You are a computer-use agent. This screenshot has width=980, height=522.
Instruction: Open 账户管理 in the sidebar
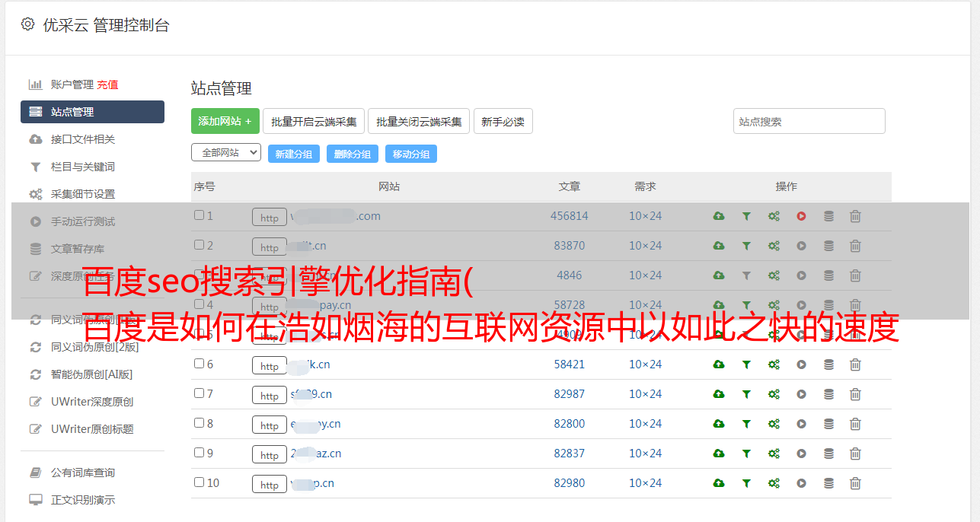tap(72, 84)
